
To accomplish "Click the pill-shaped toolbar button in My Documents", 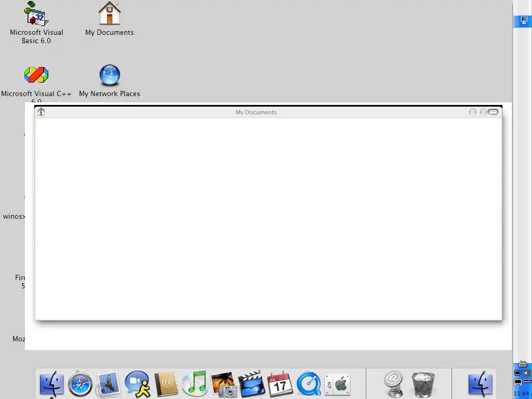I will point(493,112).
